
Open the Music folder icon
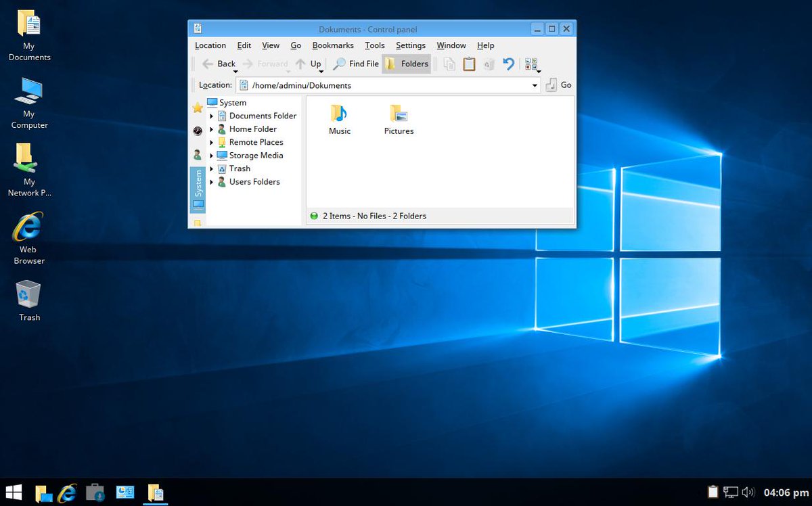click(340, 120)
